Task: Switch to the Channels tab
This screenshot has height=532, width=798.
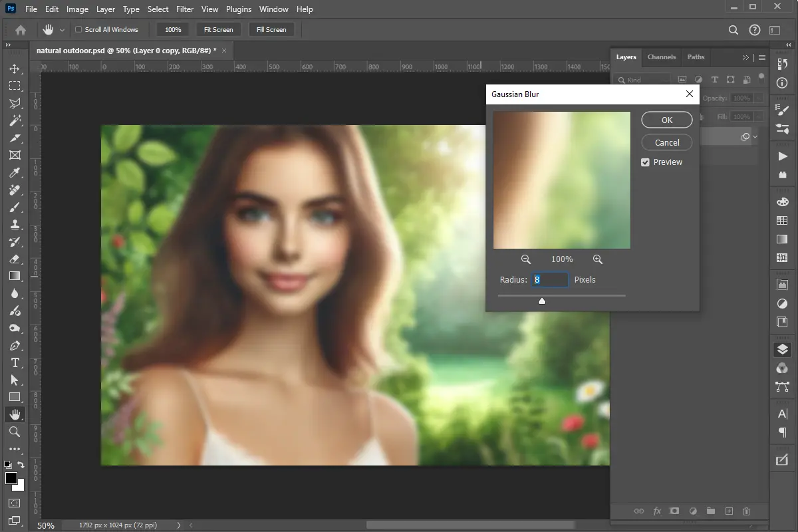Action: (x=662, y=57)
